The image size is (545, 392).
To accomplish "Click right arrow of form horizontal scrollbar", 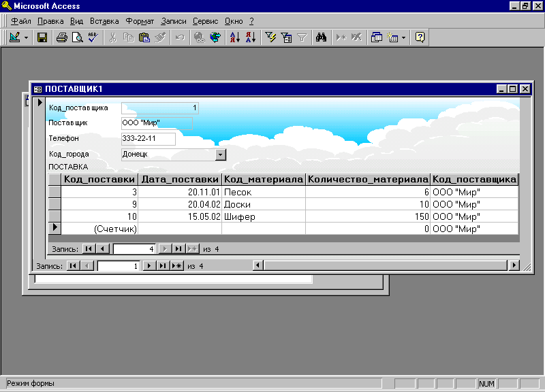I will click(514, 265).
